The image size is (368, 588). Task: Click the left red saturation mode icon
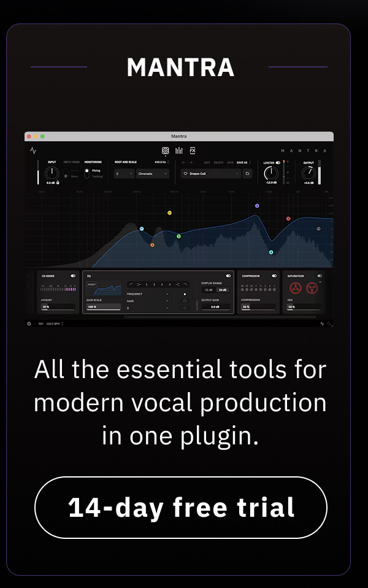(296, 288)
